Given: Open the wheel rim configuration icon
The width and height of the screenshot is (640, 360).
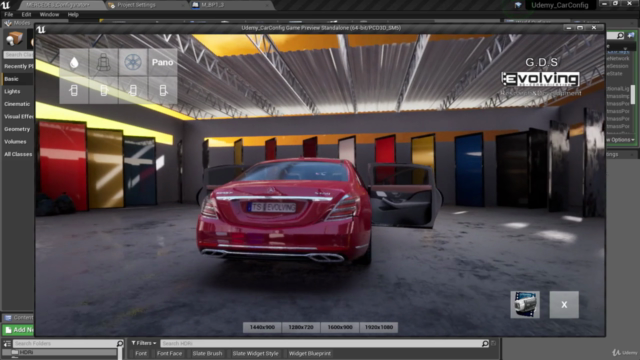Looking at the screenshot, I should (x=133, y=62).
